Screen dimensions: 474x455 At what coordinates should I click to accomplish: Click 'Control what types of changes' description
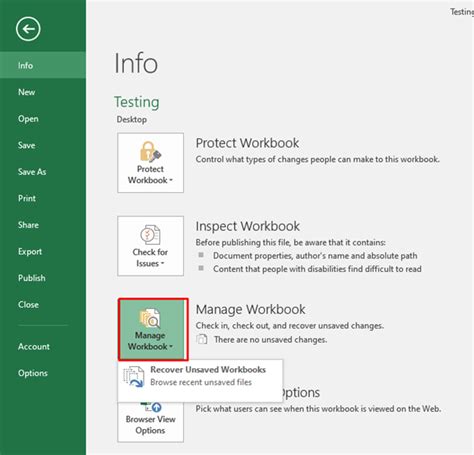317,159
